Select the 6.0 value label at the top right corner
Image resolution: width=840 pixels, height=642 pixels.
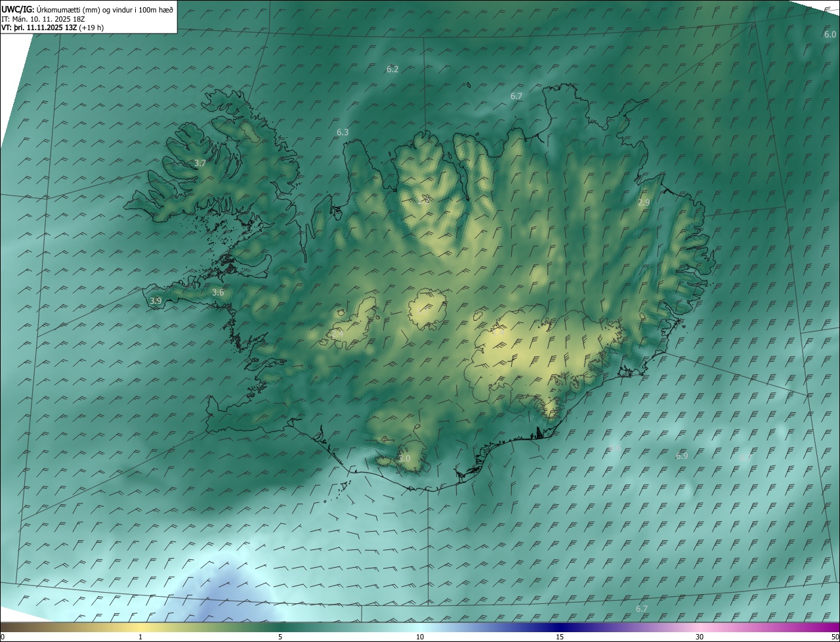point(830,34)
